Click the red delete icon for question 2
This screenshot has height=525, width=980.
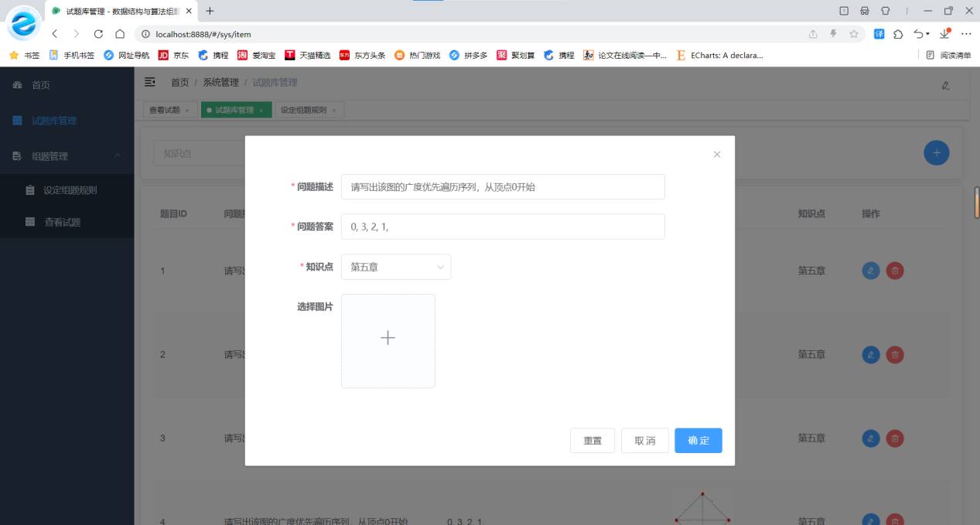(894, 354)
